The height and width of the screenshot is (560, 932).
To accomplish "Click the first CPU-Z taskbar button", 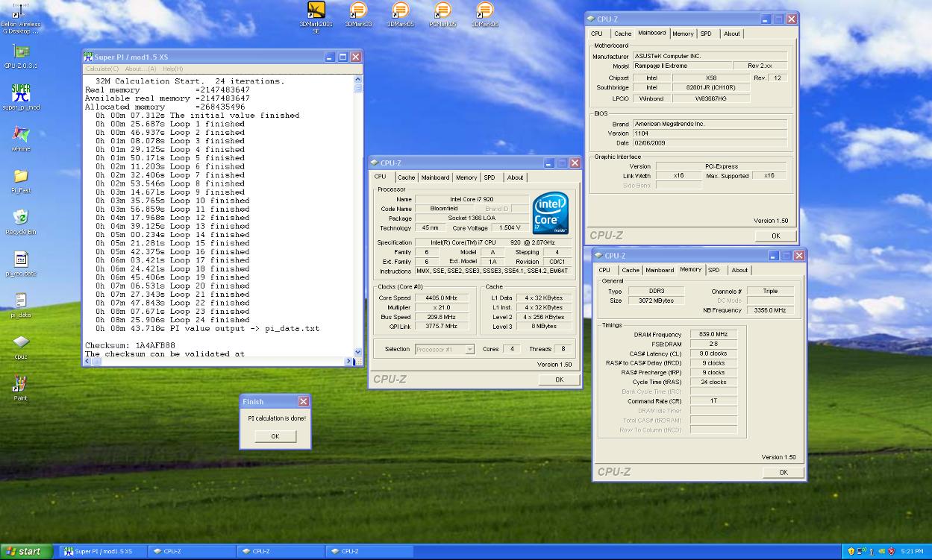I will (x=191, y=552).
